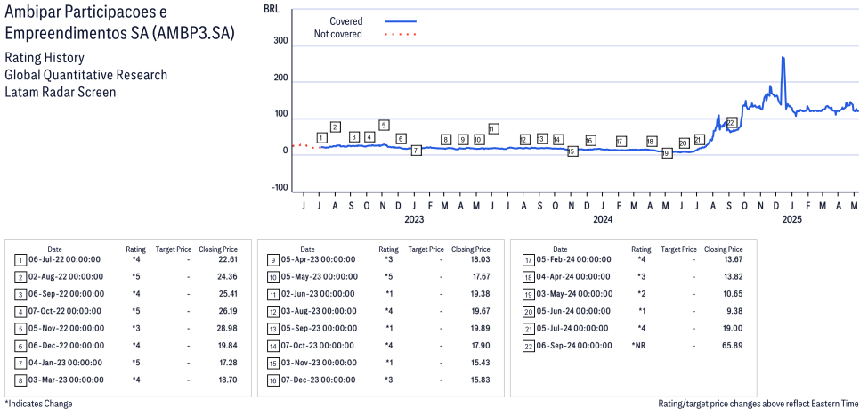This screenshot has height=409, width=868.
Task: Click the 'Target Price' header in the 05-Feb-24 table
Action: (678, 249)
